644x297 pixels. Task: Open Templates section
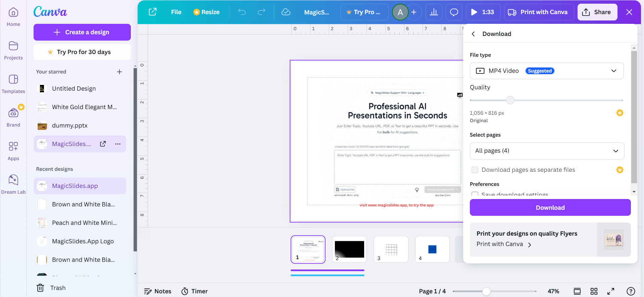13,84
